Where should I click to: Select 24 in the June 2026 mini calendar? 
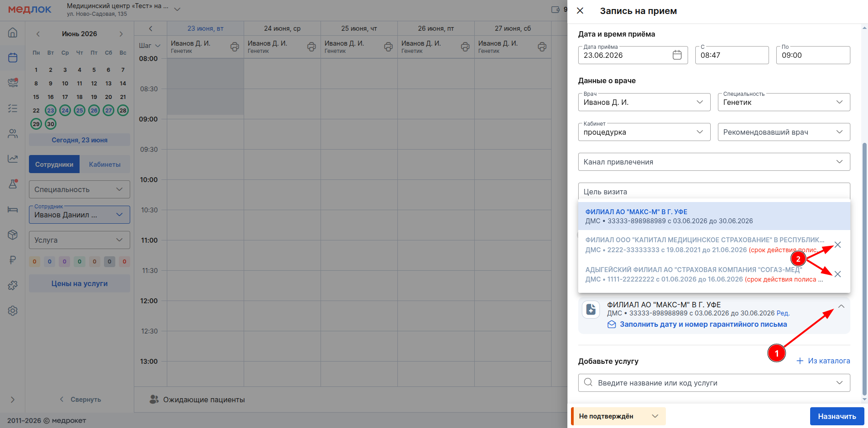(x=65, y=110)
